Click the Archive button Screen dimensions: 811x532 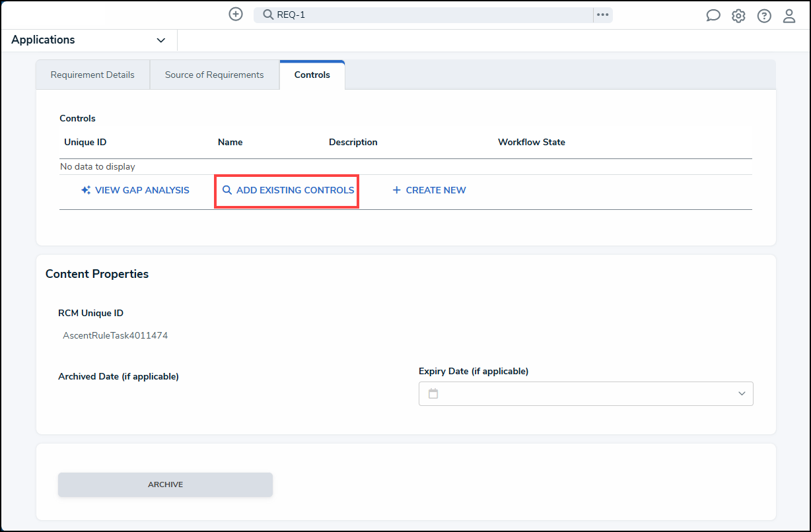point(165,484)
